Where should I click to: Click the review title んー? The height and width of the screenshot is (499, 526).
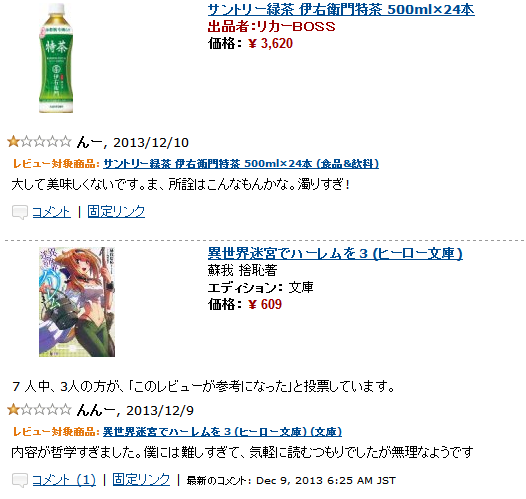click(x=89, y=142)
